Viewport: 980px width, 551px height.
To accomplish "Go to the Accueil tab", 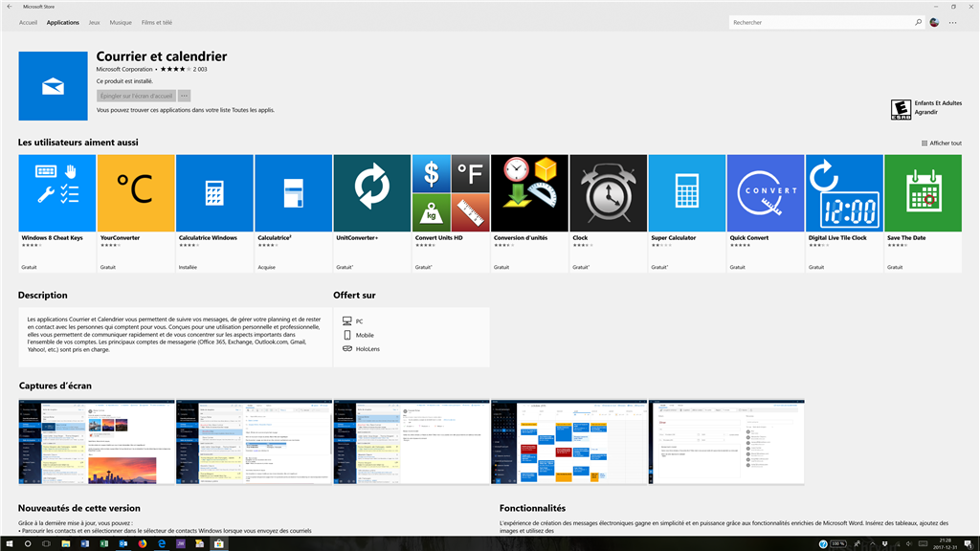I will point(28,23).
